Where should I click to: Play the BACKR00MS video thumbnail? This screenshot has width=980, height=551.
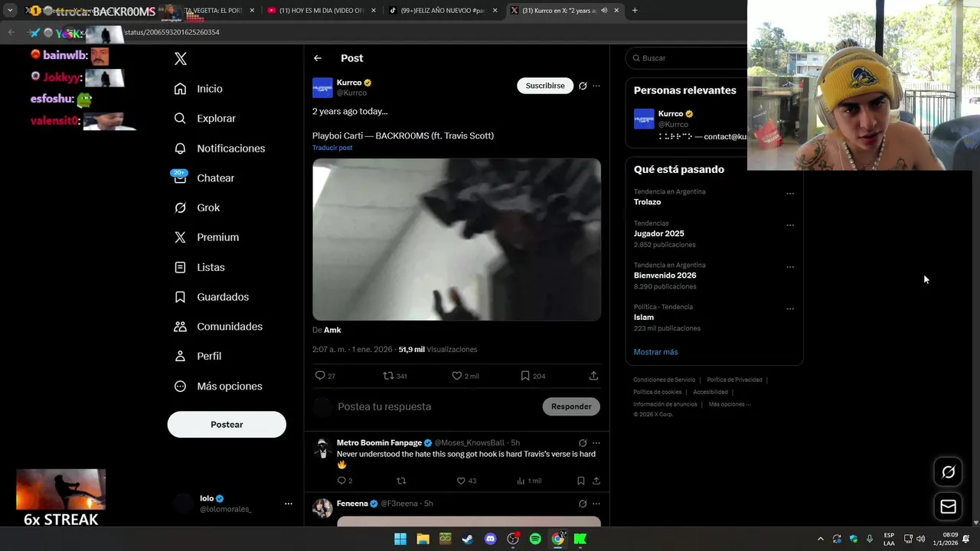point(456,240)
